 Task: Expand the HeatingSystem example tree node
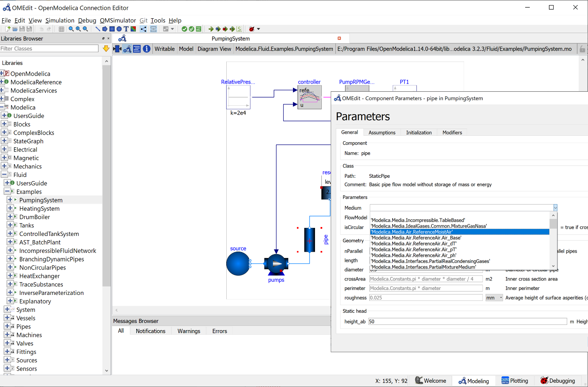tap(10, 208)
